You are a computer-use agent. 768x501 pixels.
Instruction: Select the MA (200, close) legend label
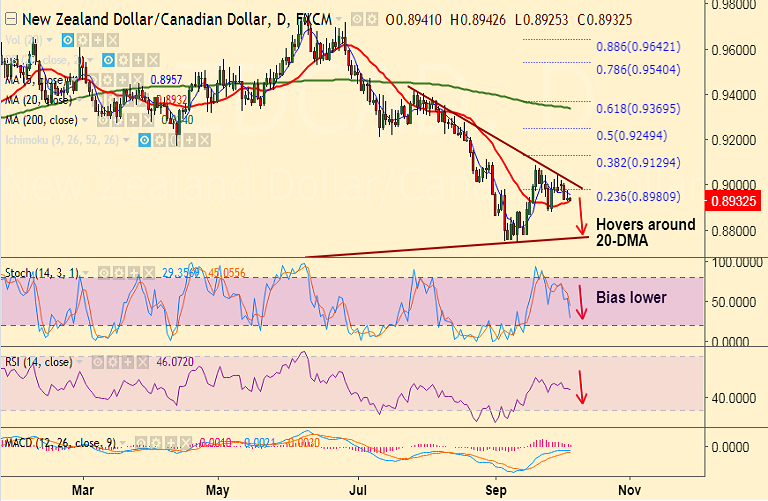click(42, 120)
